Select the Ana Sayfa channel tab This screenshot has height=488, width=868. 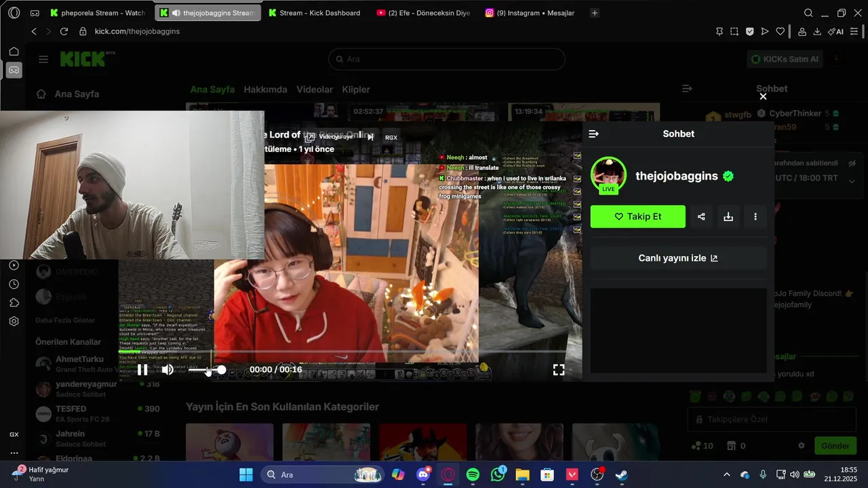pos(212,89)
